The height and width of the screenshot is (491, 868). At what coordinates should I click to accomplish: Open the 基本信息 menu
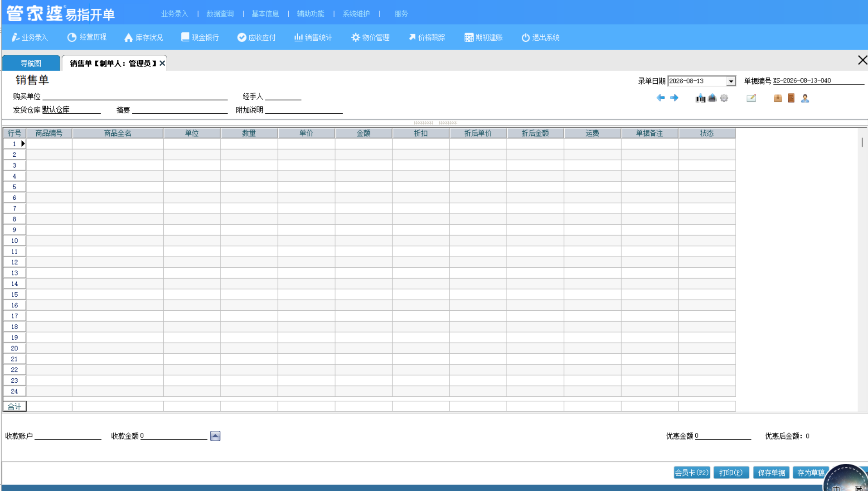click(265, 14)
